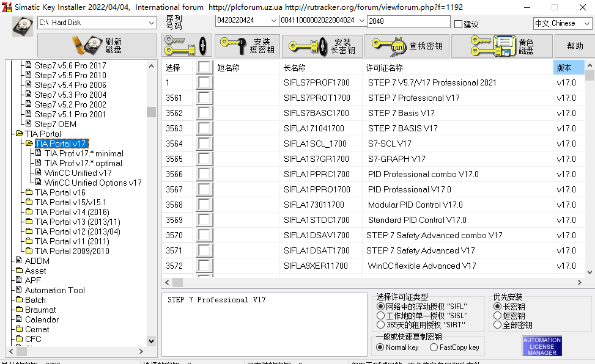595x364 pixels.
Task: Open Automation License Manager icon
Action: point(541,346)
